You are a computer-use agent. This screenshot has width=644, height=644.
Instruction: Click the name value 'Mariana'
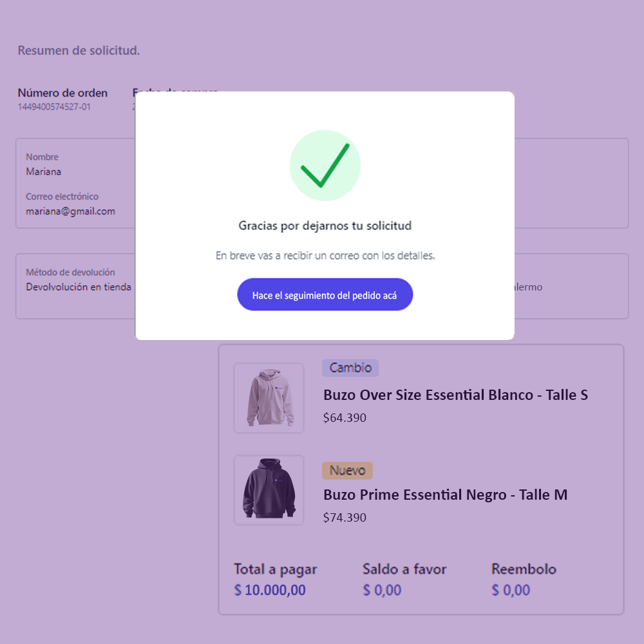44,172
